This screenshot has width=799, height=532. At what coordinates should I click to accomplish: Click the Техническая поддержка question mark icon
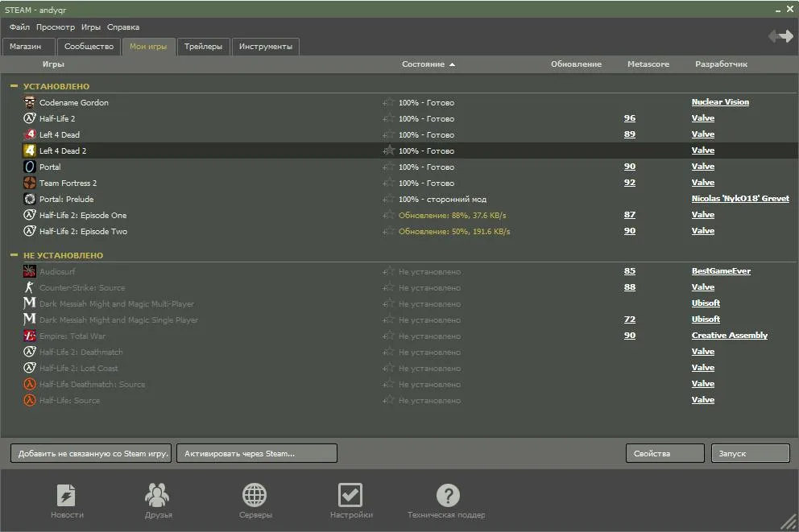pyautogui.click(x=447, y=495)
